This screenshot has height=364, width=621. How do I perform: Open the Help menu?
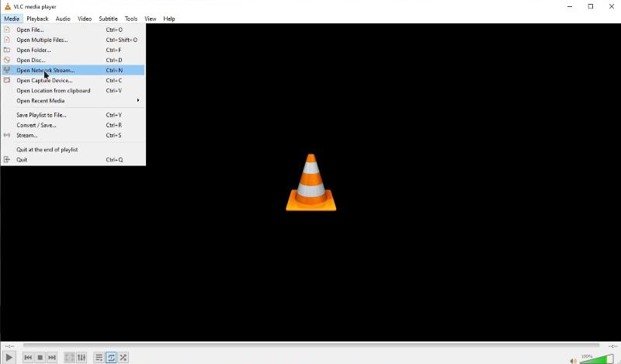tap(169, 19)
